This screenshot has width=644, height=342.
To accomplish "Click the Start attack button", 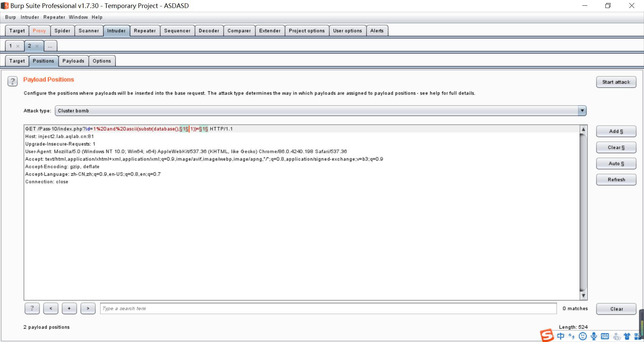I will click(616, 82).
